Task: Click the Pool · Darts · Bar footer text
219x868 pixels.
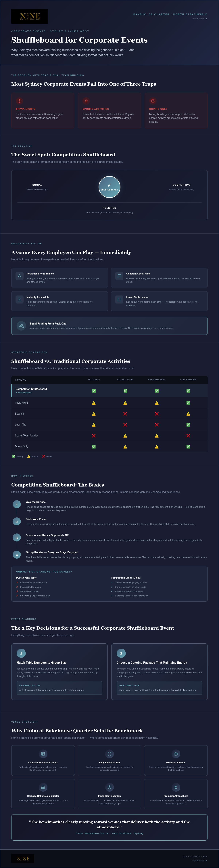Action: click(195, 856)
